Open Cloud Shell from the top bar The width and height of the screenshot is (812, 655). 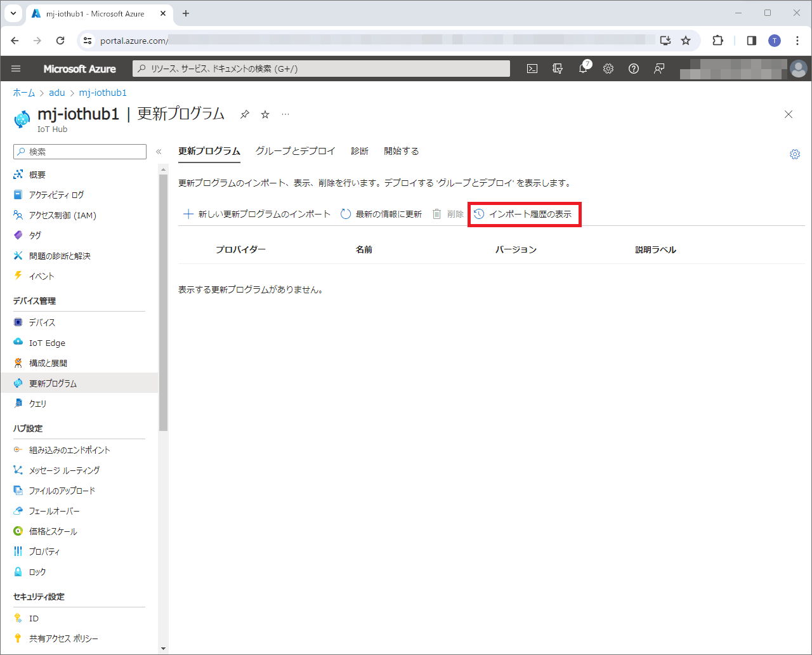532,69
